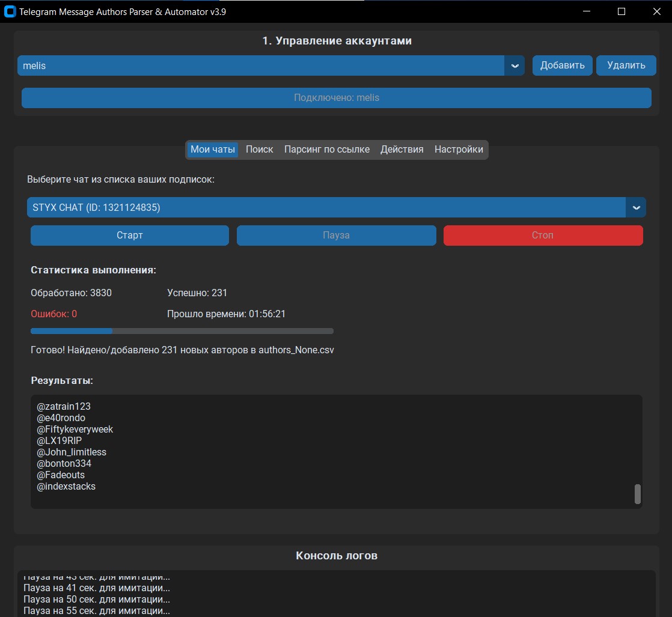The height and width of the screenshot is (617, 672).
Task: Click the results list scrollbar thumb
Action: pos(637,494)
